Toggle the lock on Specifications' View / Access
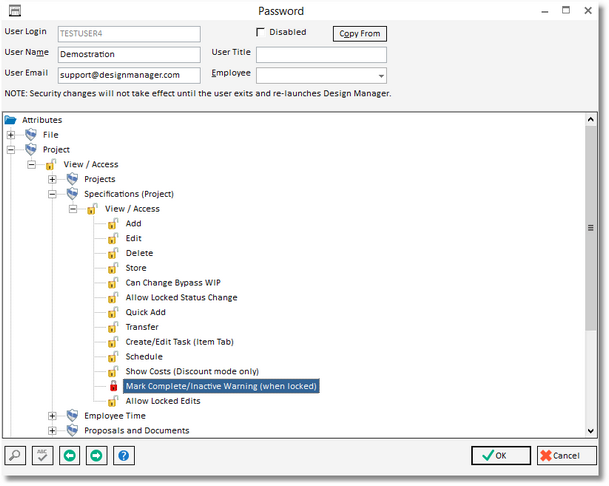 (x=92, y=209)
